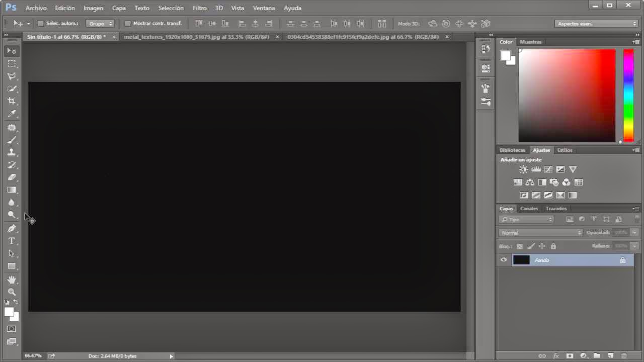Pick a color in color field
This screenshot has width=644, height=362.
pyautogui.click(x=567, y=95)
